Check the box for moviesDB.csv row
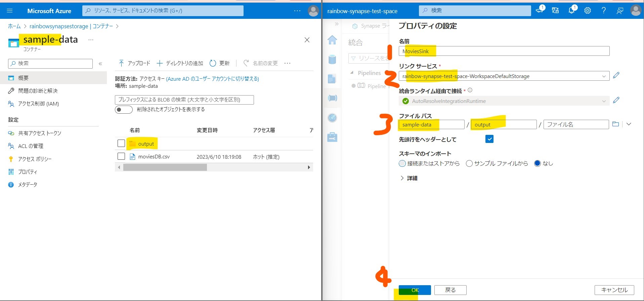Screen dimensions: 644x301 [x=121, y=156]
